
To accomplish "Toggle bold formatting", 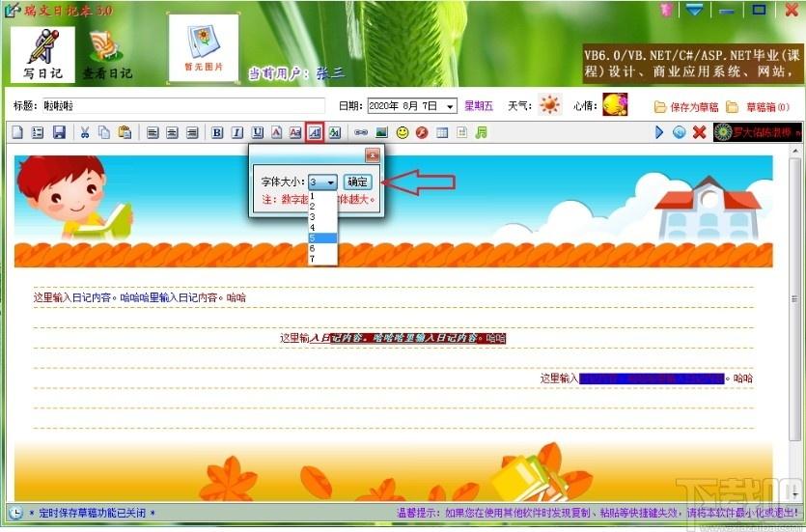I will pyautogui.click(x=217, y=132).
